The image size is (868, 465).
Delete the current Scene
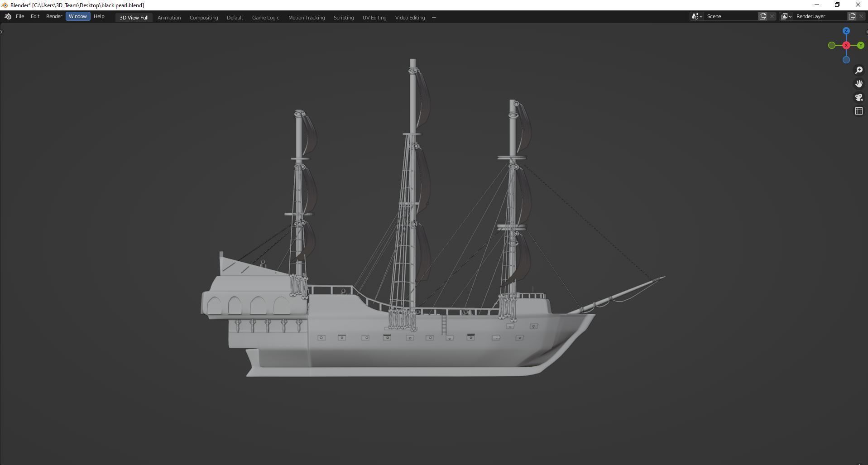click(x=772, y=16)
